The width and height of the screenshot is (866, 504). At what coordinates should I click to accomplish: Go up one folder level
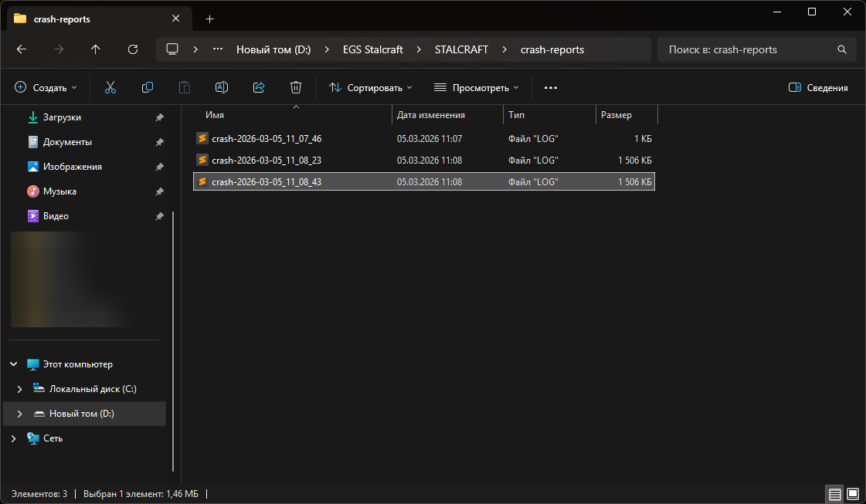click(96, 49)
